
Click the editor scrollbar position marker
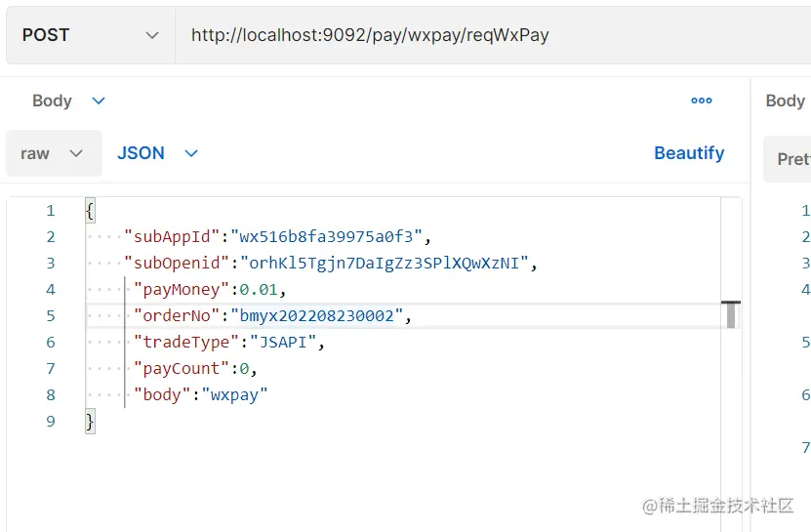pos(730,314)
